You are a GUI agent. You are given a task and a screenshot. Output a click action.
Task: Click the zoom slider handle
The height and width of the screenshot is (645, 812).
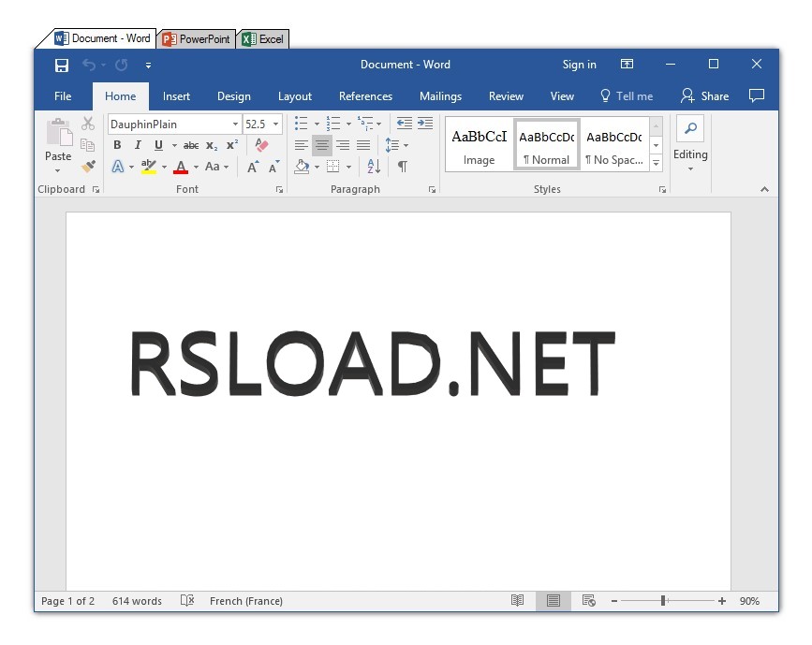pyautogui.click(x=663, y=600)
